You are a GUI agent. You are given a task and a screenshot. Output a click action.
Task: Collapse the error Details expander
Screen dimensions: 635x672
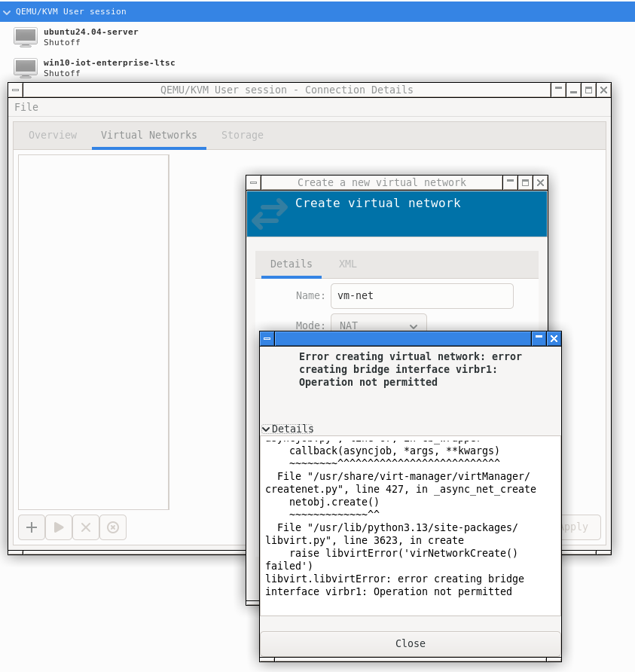point(288,429)
